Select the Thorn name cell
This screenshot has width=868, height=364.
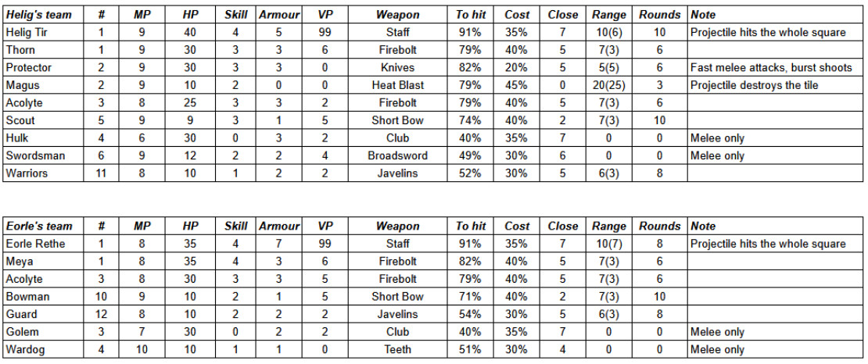pos(43,50)
